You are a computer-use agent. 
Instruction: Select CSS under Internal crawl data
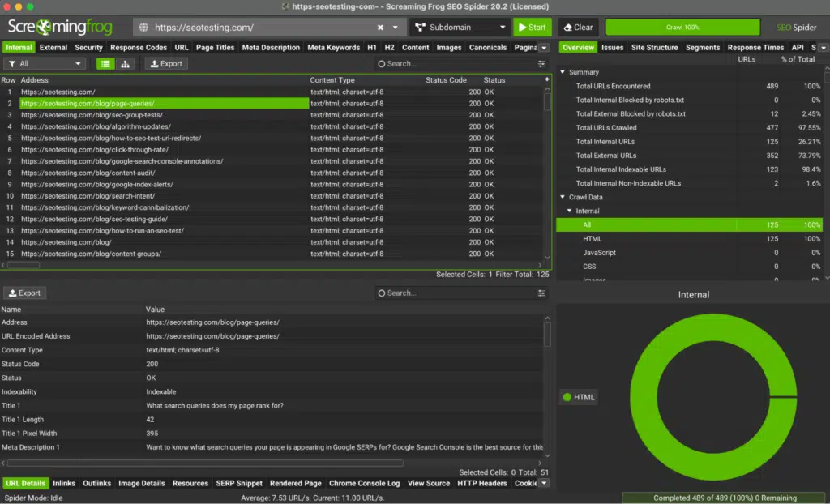689,267
